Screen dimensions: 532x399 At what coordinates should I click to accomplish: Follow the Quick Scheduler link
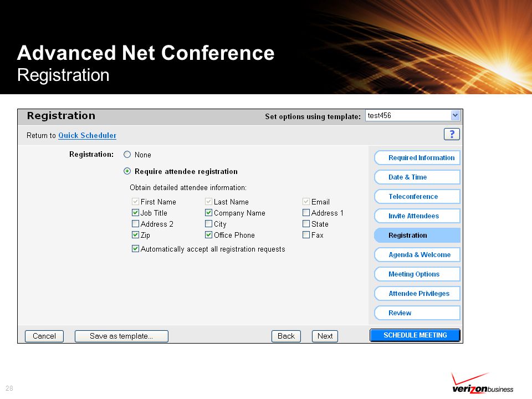pos(87,135)
